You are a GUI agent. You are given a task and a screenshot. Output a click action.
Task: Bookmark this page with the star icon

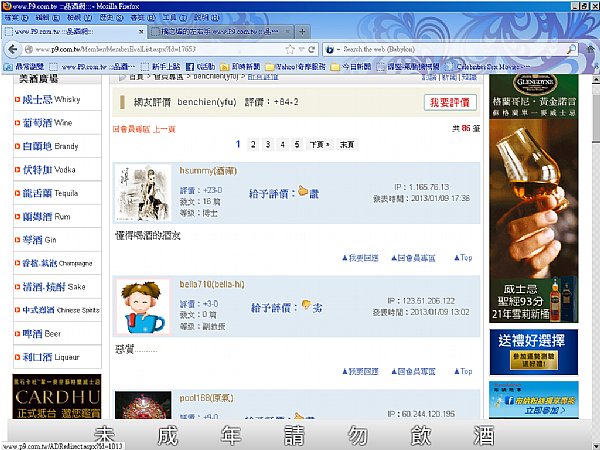pyautogui.click(x=290, y=49)
